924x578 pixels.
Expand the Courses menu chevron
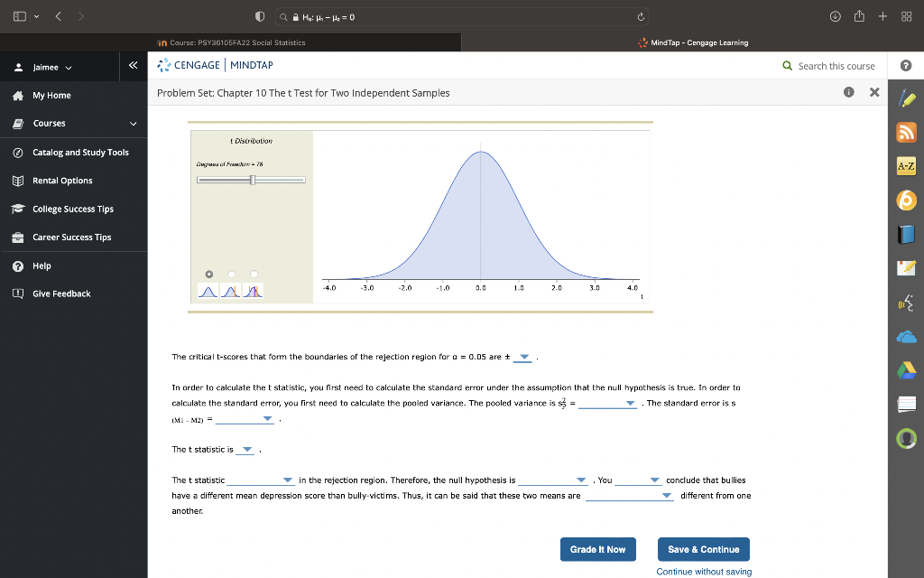pos(134,124)
